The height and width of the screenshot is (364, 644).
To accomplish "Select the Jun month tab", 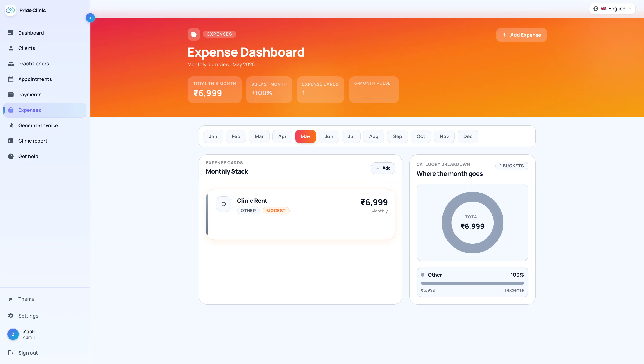I will click(x=329, y=136).
